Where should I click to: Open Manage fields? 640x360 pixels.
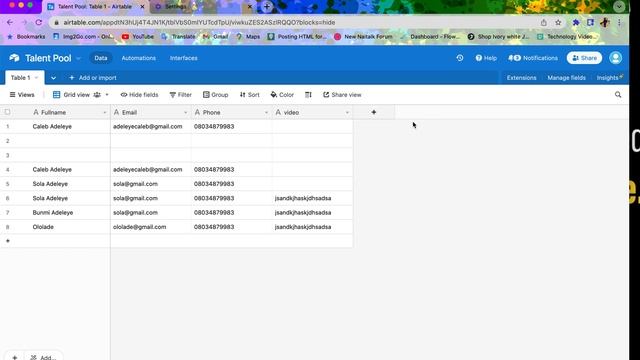click(x=566, y=78)
